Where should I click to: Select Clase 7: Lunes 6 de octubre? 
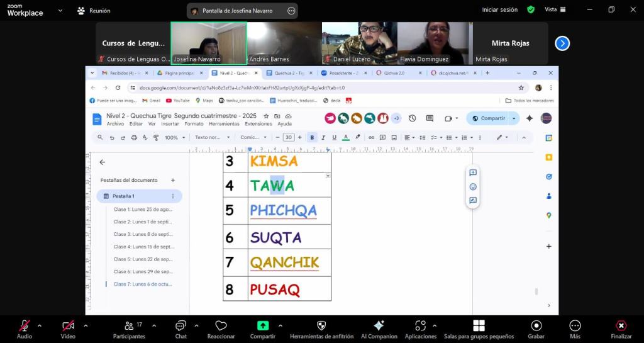[142, 284]
